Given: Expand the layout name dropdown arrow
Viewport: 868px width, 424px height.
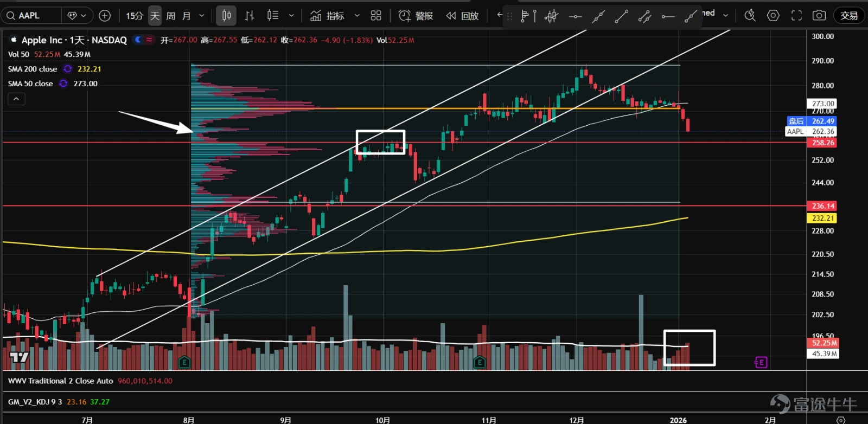Looking at the screenshot, I should point(725,15).
